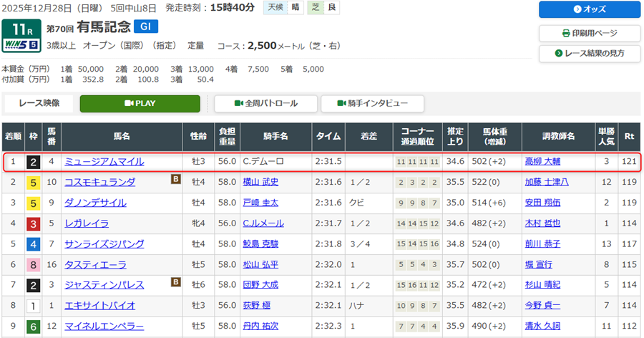Image resolution: width=644 pixels, height=338 pixels.
Task: Open trainer 安田 翔伍 link
Action: (x=542, y=203)
